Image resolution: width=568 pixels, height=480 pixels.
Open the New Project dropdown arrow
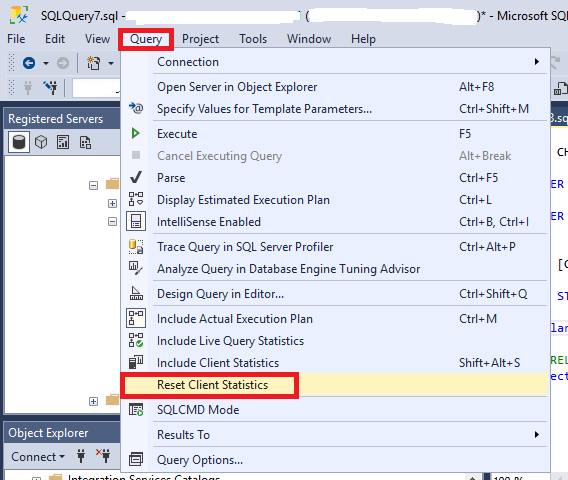111,63
